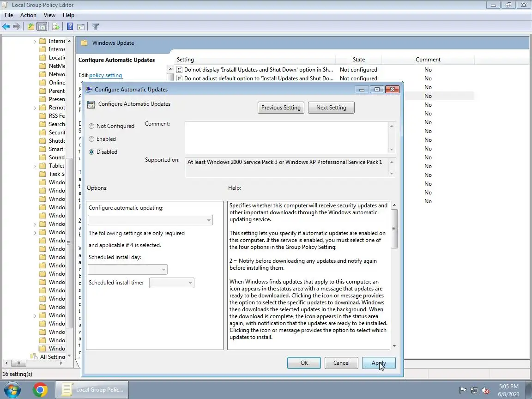Toggle the Show/Hide Console Tree icon
The width and height of the screenshot is (532, 399).
pyautogui.click(x=42, y=26)
